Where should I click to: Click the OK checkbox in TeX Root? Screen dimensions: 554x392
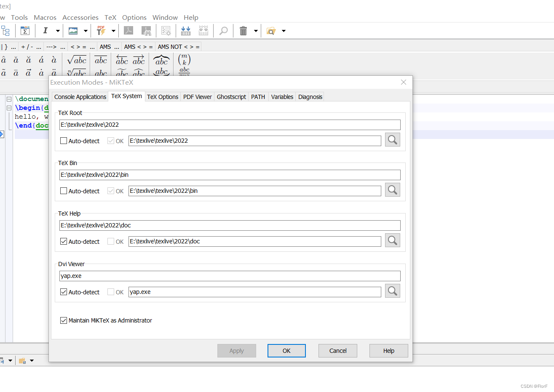(111, 141)
